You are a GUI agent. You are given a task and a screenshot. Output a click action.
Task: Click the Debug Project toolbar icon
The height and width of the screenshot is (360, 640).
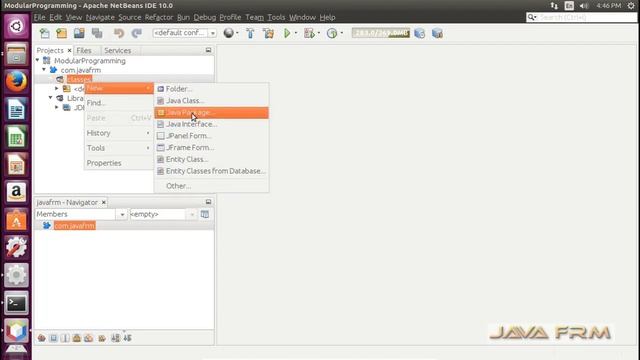tap(309, 33)
